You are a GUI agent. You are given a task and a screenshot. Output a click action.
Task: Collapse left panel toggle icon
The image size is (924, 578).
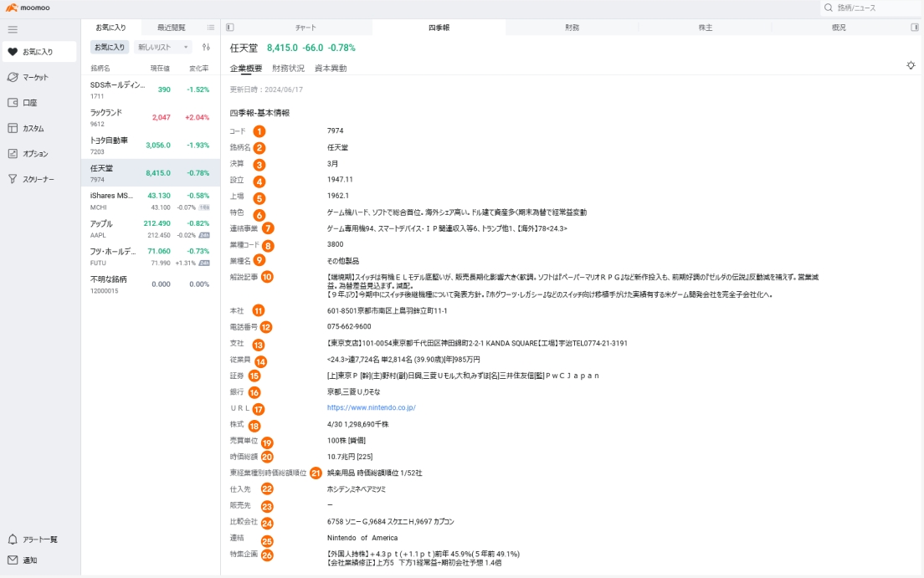(x=230, y=28)
